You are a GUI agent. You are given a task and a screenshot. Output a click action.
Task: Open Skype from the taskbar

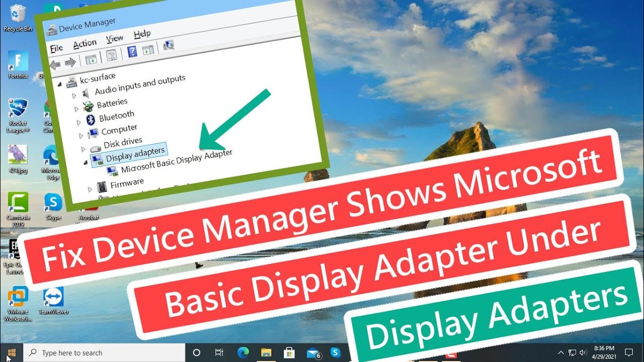(336, 352)
